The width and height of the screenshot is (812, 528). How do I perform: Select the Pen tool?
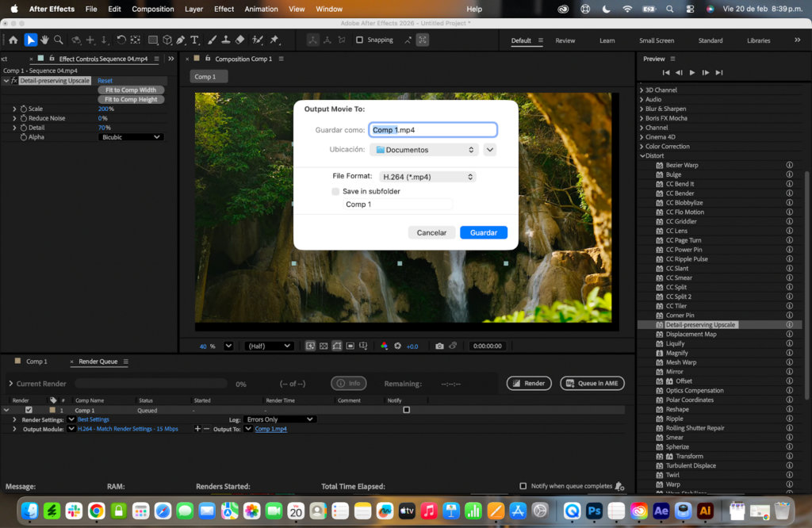click(181, 39)
